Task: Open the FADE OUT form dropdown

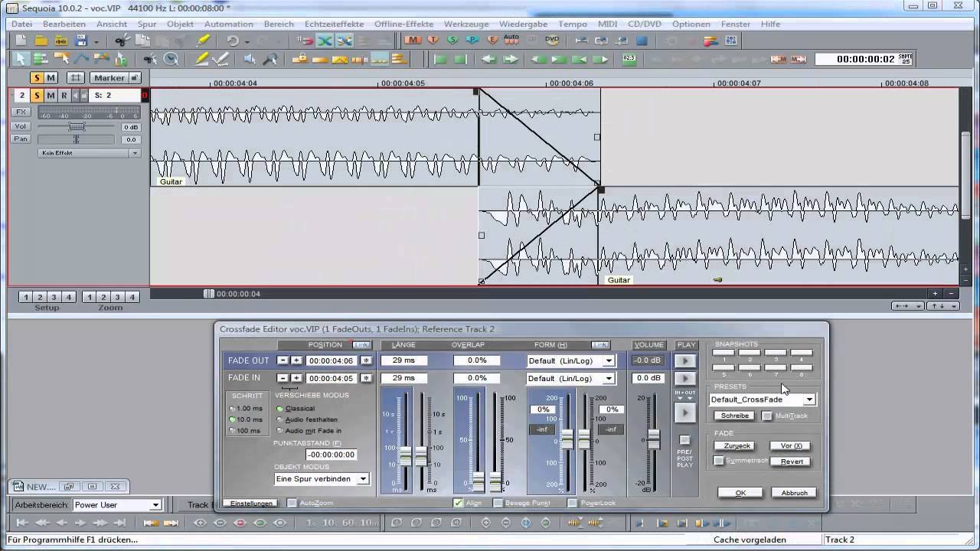Action: (608, 360)
